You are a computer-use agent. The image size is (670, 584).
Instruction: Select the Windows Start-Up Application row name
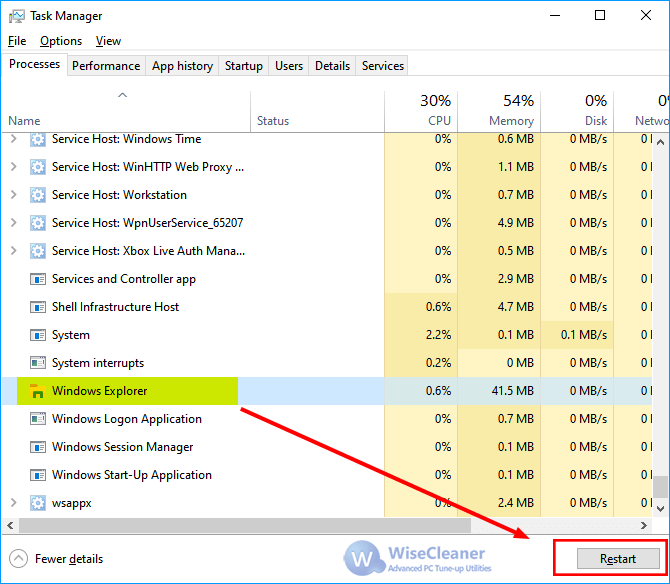pos(132,475)
